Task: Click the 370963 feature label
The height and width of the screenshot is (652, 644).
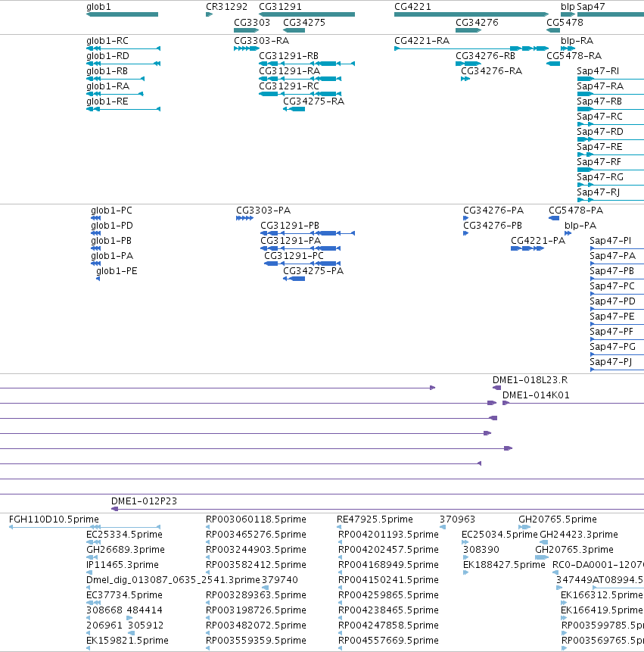Action: pos(457,519)
